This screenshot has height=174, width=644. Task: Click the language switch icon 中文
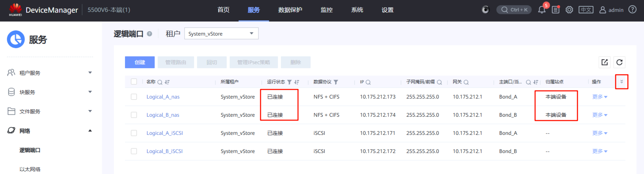click(586, 10)
